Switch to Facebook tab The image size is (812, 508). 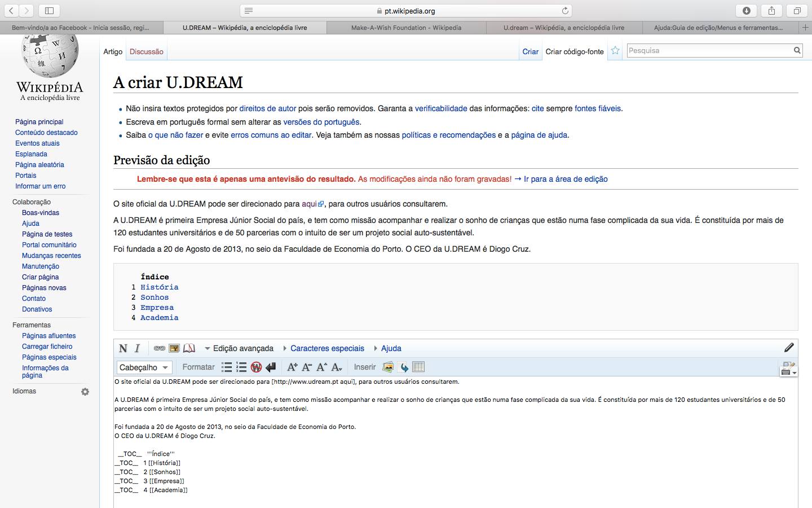[x=81, y=27]
